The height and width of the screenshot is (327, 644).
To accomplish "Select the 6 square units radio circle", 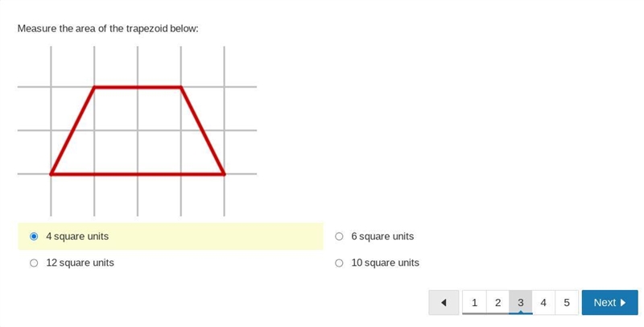I will click(x=339, y=236).
